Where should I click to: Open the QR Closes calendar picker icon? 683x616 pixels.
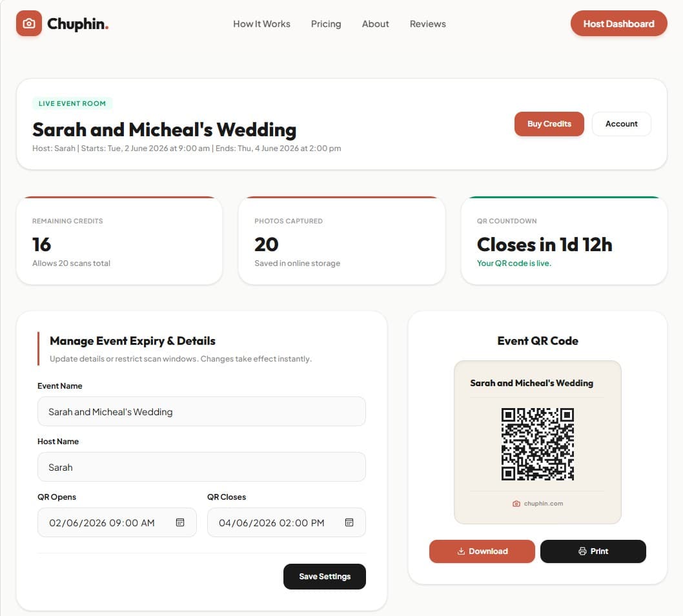(x=349, y=522)
